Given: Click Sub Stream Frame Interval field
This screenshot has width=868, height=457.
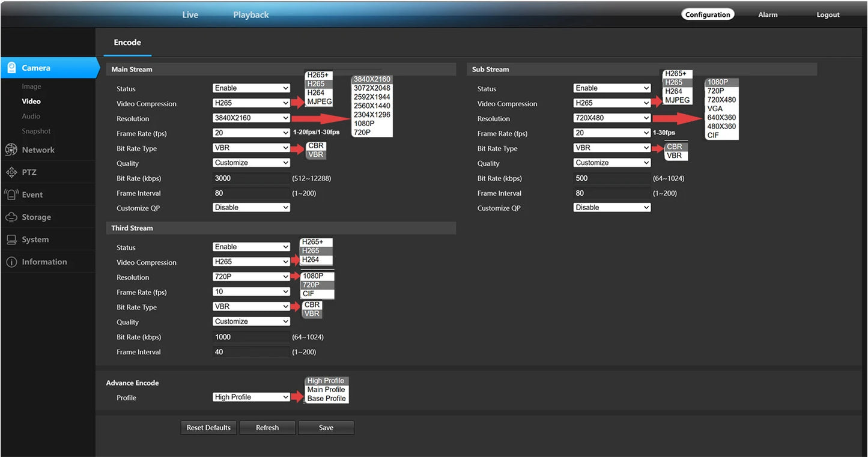Looking at the screenshot, I should coord(612,193).
